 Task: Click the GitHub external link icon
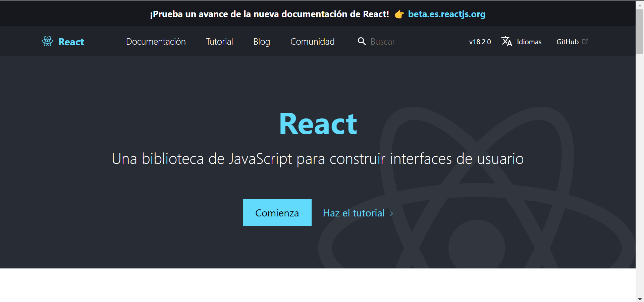(585, 41)
